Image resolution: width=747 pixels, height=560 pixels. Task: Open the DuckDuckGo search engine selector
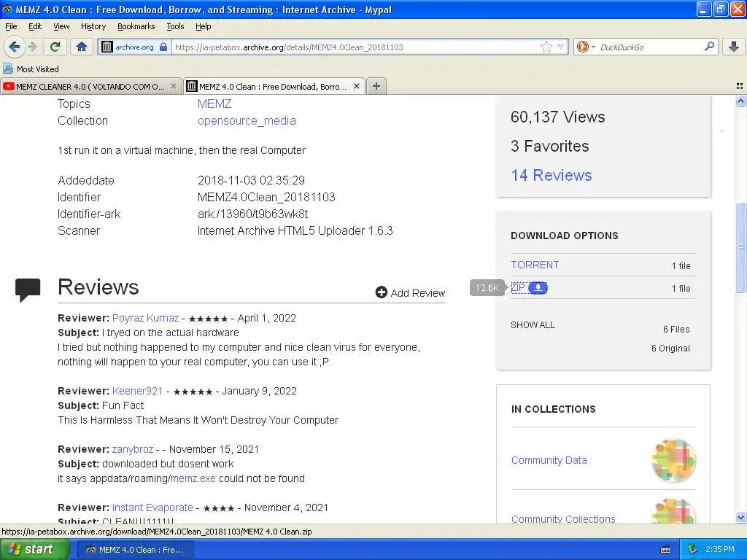[586, 47]
